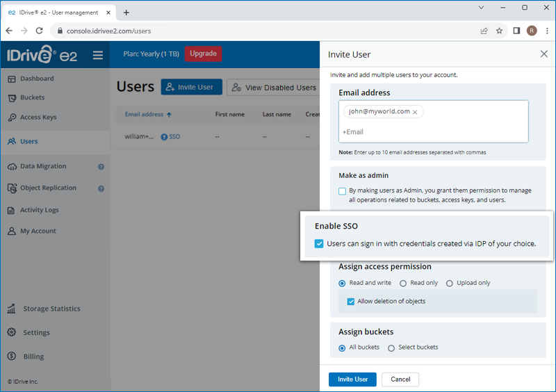
Task: Bookmark this page with star icon
Action: 499,31
